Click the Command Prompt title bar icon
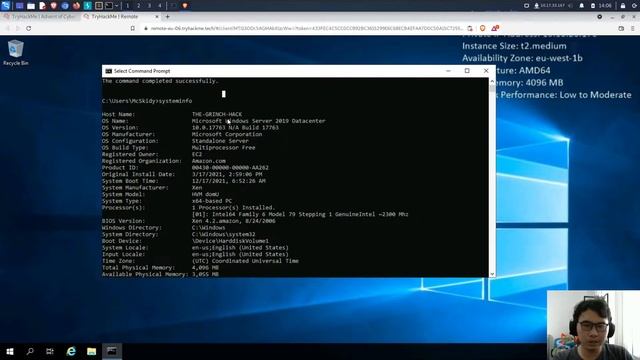 tap(109, 71)
